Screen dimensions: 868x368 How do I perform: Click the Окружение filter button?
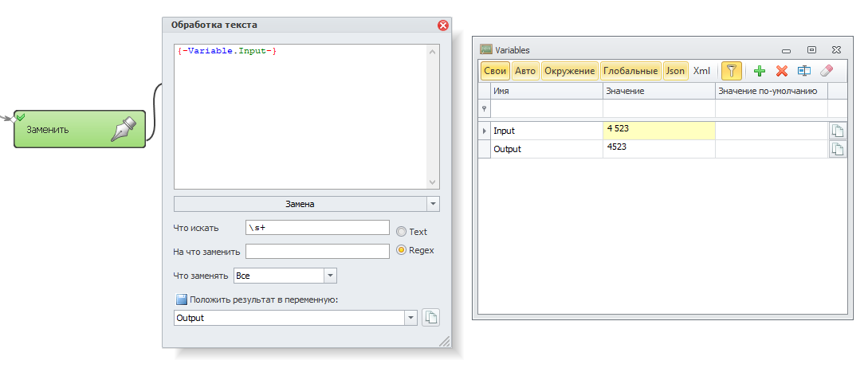coord(569,71)
